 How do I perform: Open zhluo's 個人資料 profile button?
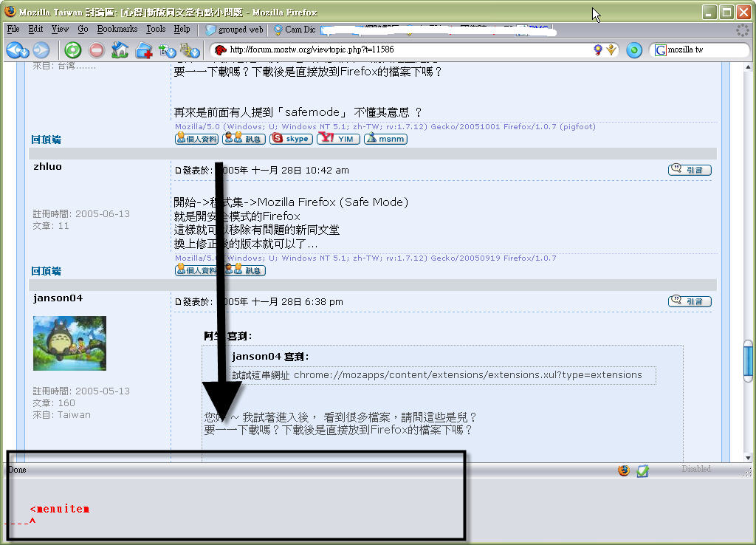196,270
